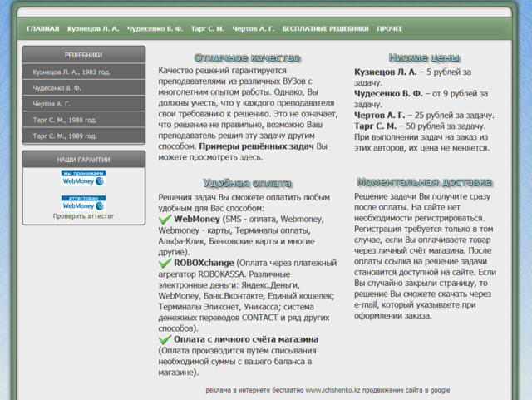Click the checkmark beside 'Оплата с личного счёта магазина'
Screen dimensions: 532x400
click(x=165, y=340)
